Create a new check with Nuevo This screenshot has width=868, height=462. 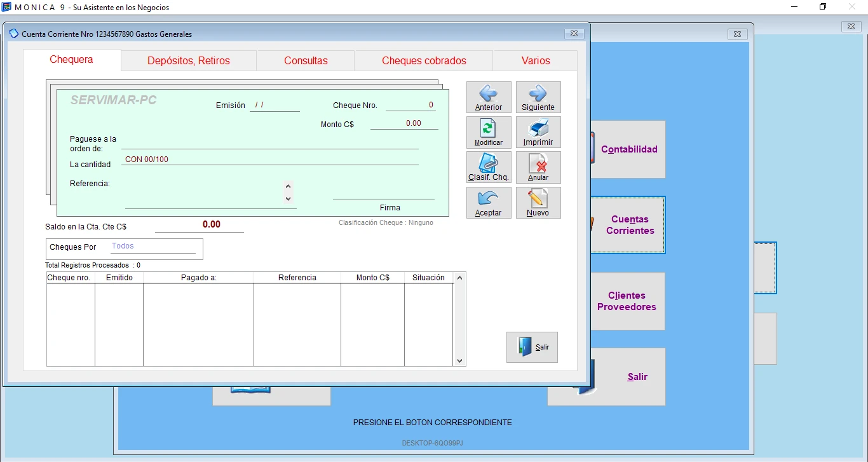pos(538,203)
